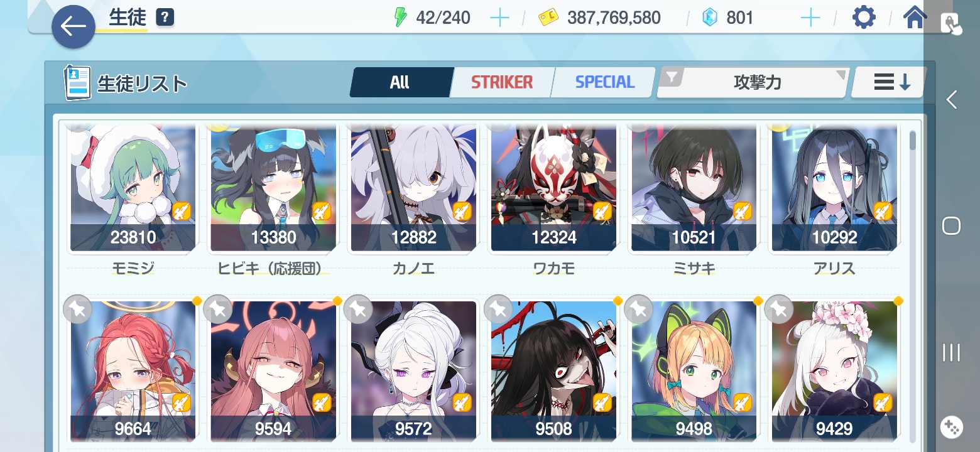Click the blue gem currency icon
The height and width of the screenshot is (452, 980).
click(709, 18)
